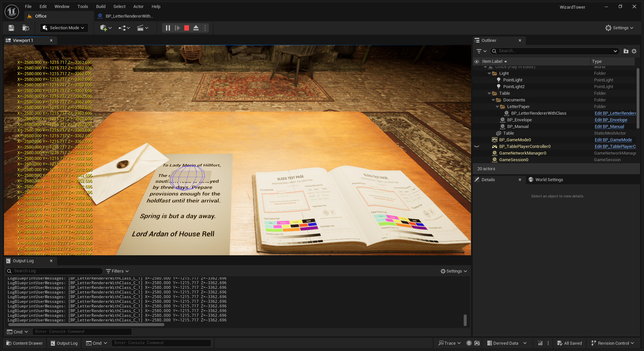The width and height of the screenshot is (644, 351).
Task: Collapse the Documents folder
Action: click(x=493, y=100)
